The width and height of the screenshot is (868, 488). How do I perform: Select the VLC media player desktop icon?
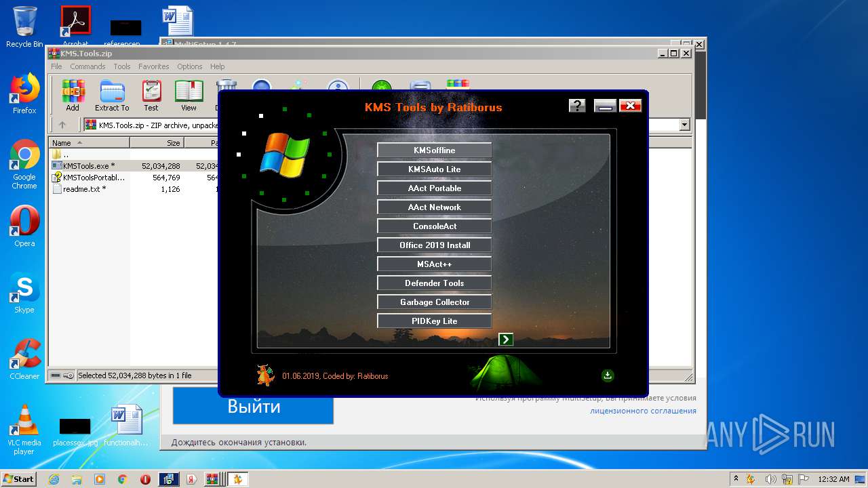click(24, 430)
